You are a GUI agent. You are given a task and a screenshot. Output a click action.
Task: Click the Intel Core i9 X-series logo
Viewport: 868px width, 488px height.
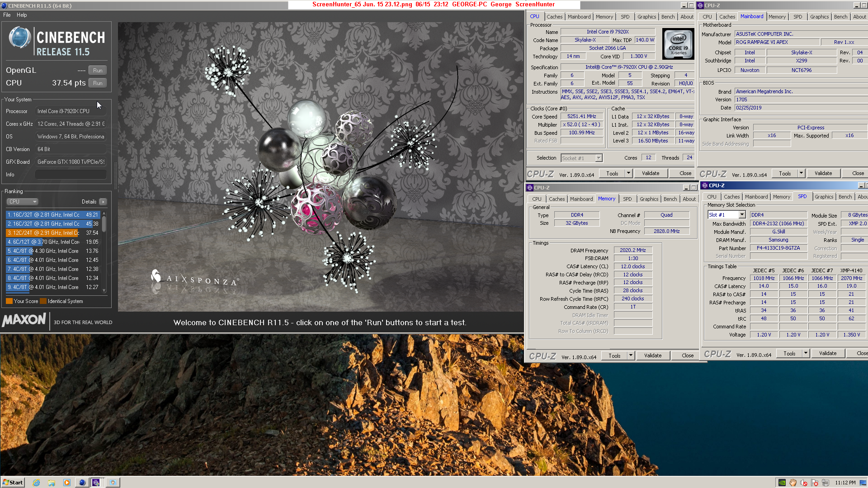pyautogui.click(x=678, y=44)
